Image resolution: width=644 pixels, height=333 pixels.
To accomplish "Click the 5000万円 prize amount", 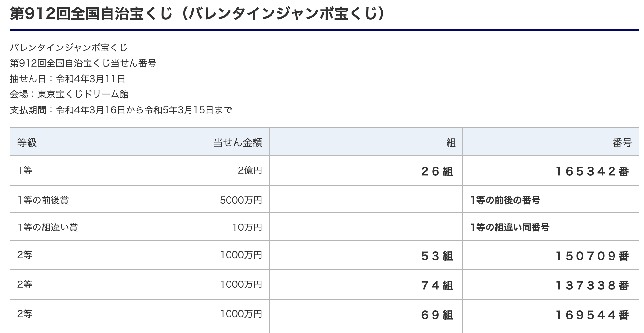I will 241,200.
